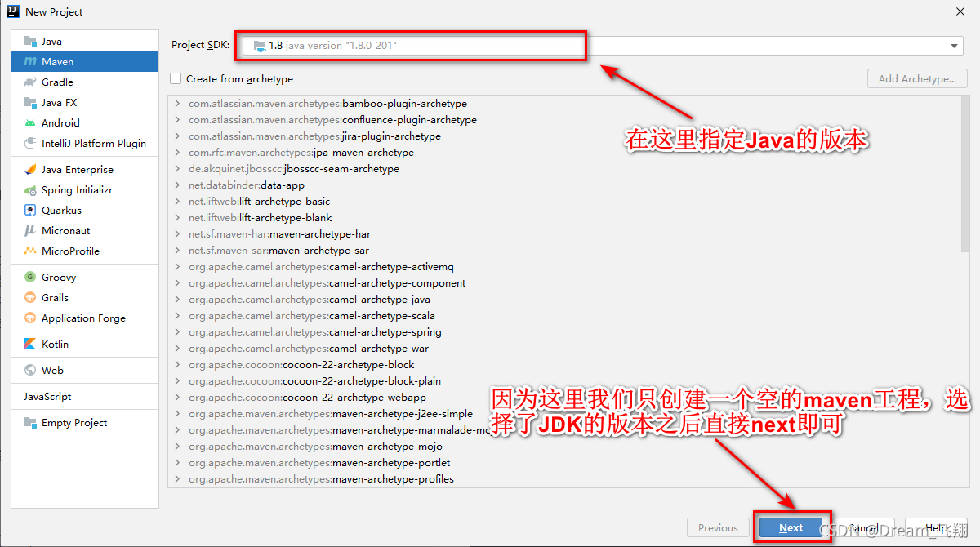Select the JavaScript project type
The height and width of the screenshot is (547, 980).
pos(47,396)
